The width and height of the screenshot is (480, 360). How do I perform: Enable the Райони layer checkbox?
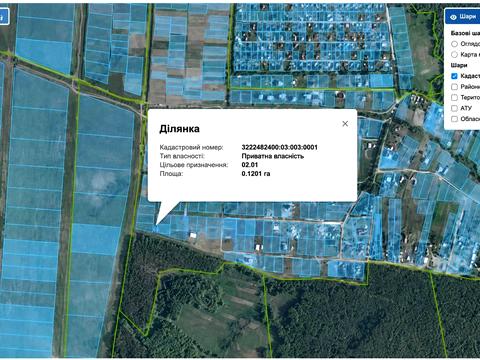[454, 87]
